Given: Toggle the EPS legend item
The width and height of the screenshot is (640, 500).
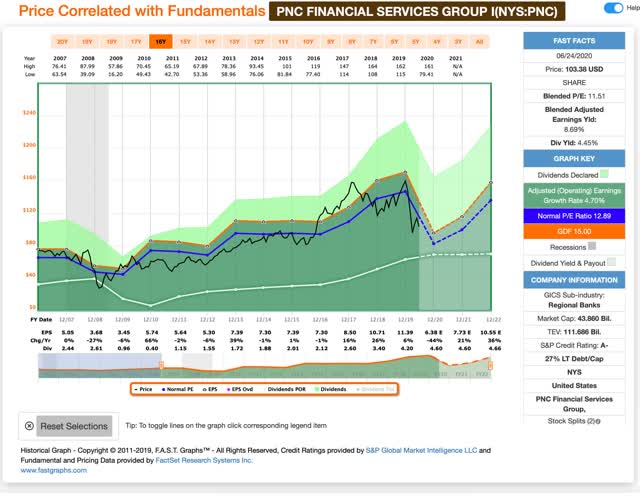Looking at the screenshot, I should [210, 389].
